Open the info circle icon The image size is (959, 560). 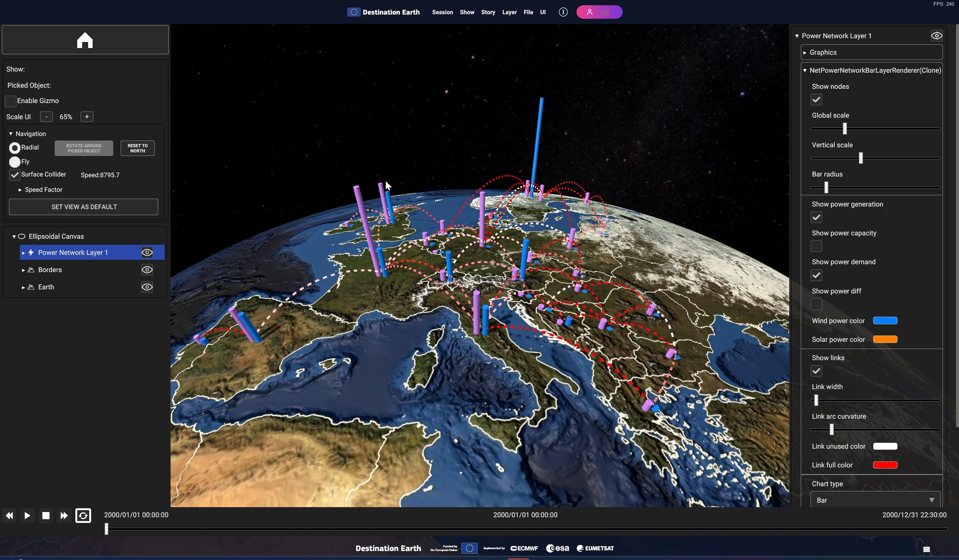point(563,12)
